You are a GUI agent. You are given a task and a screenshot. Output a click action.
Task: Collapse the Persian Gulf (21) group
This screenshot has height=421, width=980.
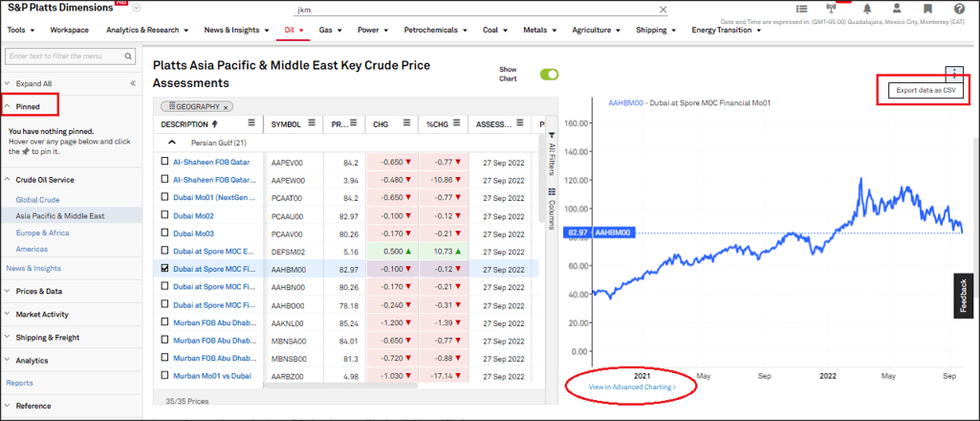coord(170,142)
